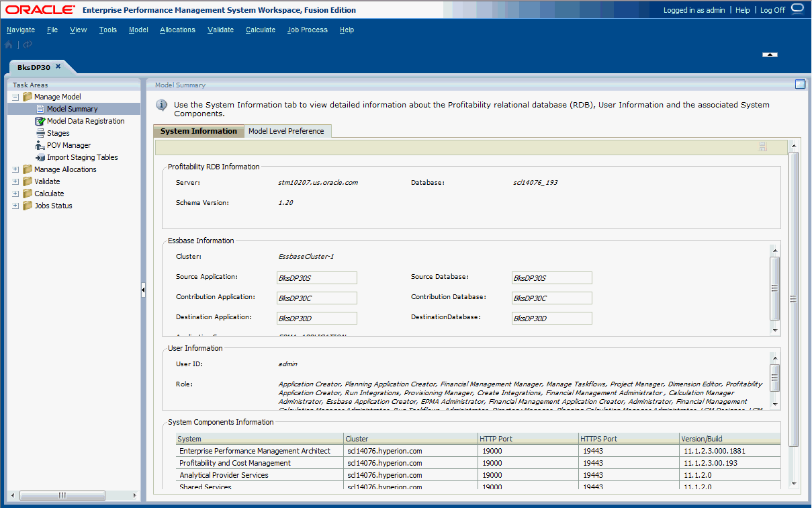Open Model Data Registration task

tap(85, 121)
